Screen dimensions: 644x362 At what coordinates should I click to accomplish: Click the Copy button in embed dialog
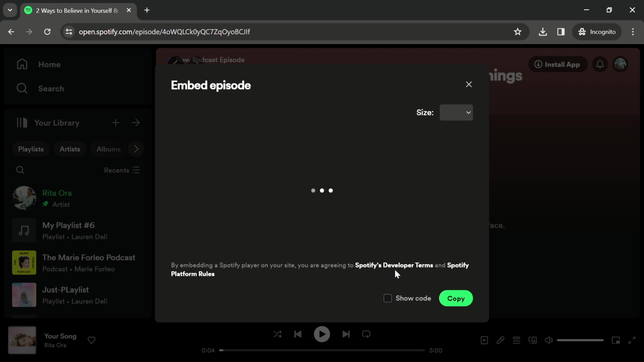456,298
